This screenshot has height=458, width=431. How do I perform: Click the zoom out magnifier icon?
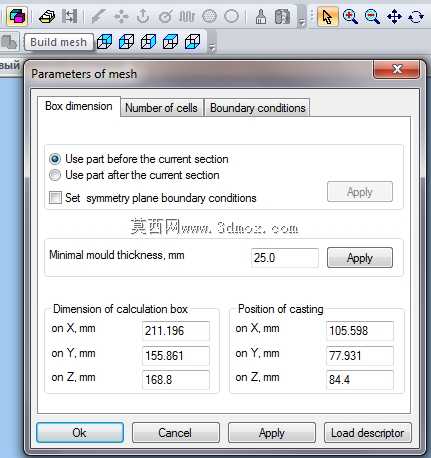point(372,16)
